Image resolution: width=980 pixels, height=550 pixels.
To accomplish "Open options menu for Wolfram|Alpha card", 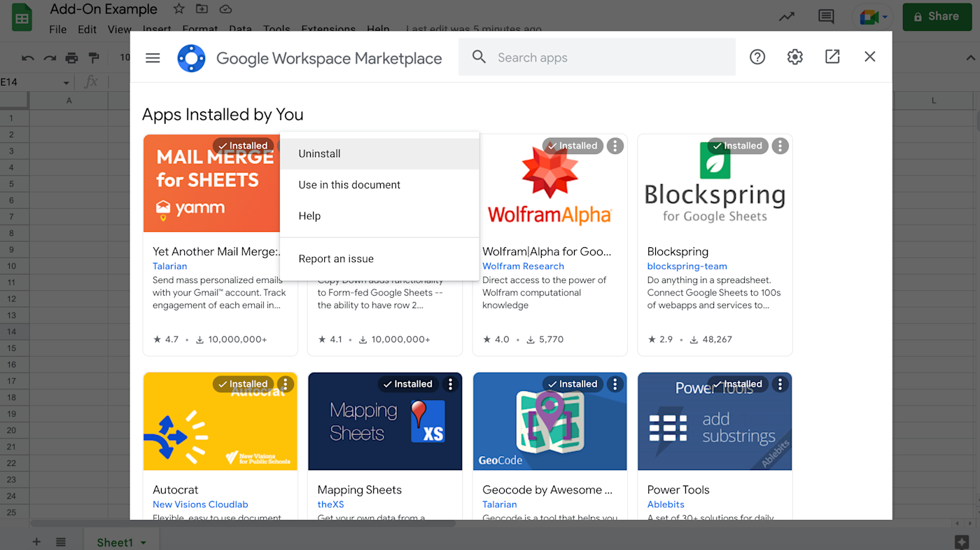I will pyautogui.click(x=615, y=146).
